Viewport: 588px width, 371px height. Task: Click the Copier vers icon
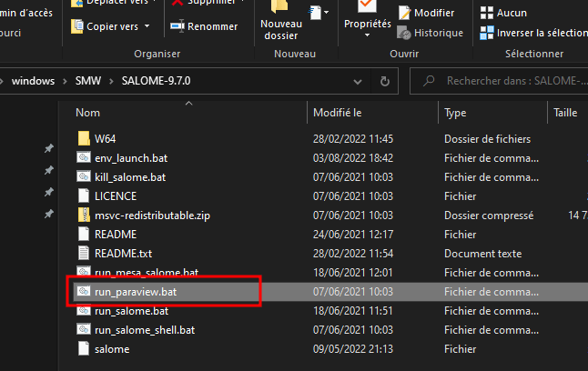coord(76,26)
